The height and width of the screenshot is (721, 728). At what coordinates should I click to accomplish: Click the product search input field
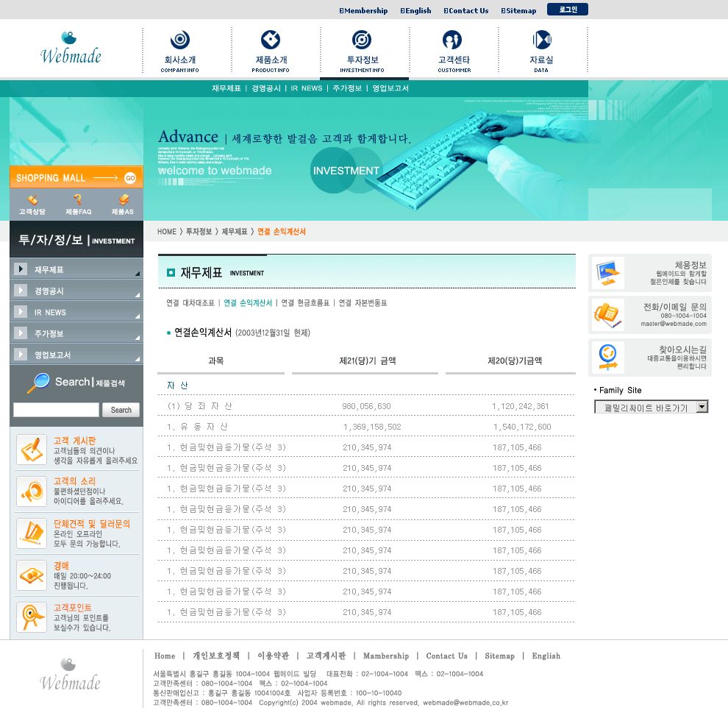(x=56, y=410)
